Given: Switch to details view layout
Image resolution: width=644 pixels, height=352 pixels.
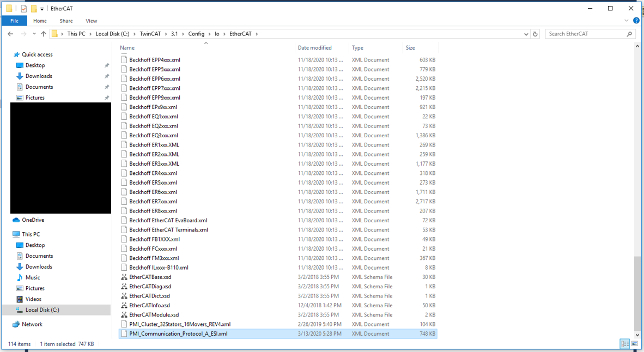Looking at the screenshot, I should (625, 344).
